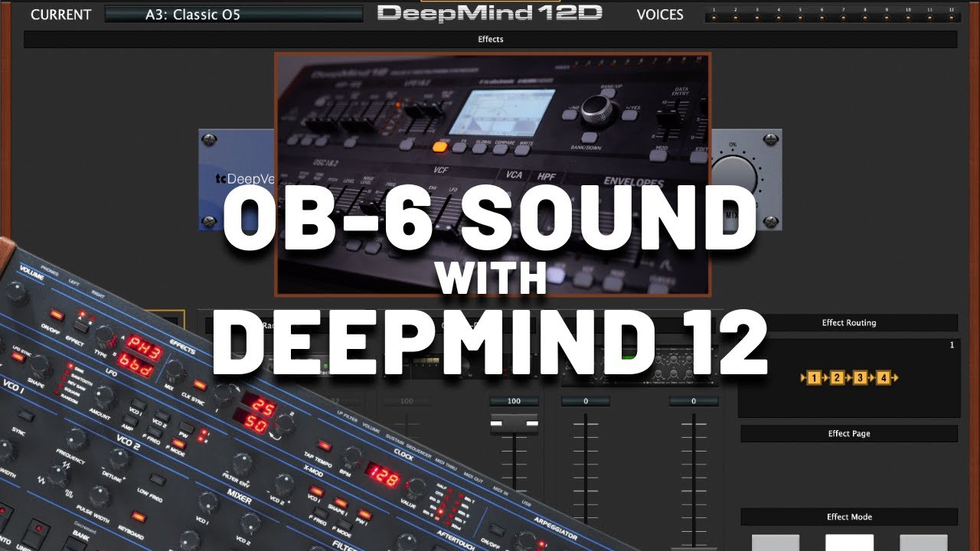Toggle the OB-6 X-Mod PW 1 button

pyautogui.click(x=364, y=515)
